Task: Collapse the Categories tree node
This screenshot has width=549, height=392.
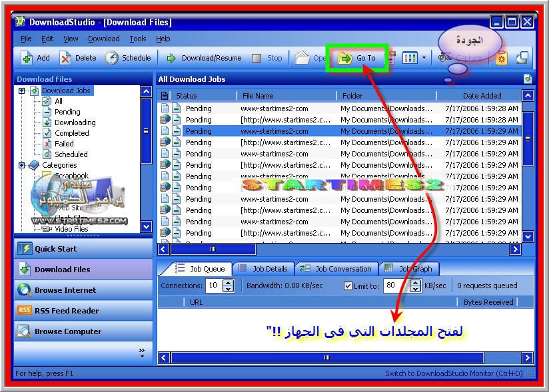Action: click(x=22, y=165)
